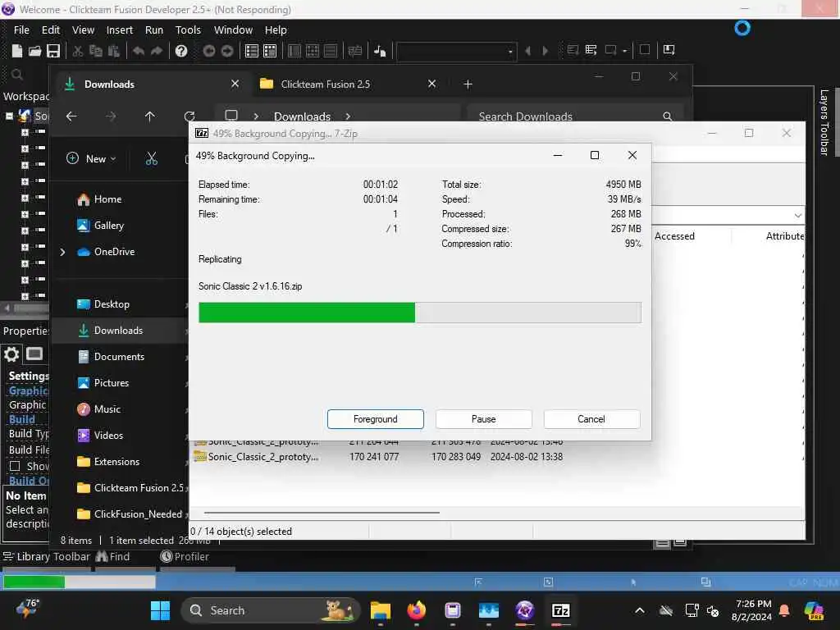This screenshot has height=630, width=840.
Task: Switch to 7-Zip on the taskbar
Action: tap(560, 610)
